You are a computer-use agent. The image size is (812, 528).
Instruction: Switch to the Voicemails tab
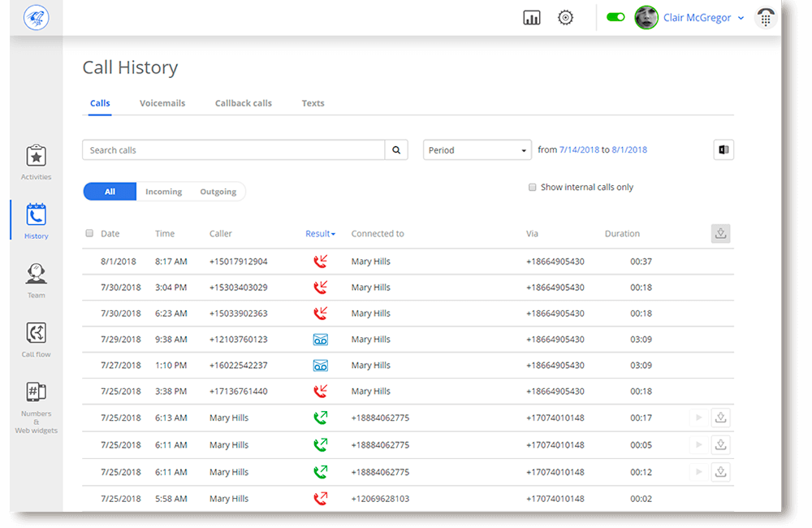pyautogui.click(x=162, y=103)
